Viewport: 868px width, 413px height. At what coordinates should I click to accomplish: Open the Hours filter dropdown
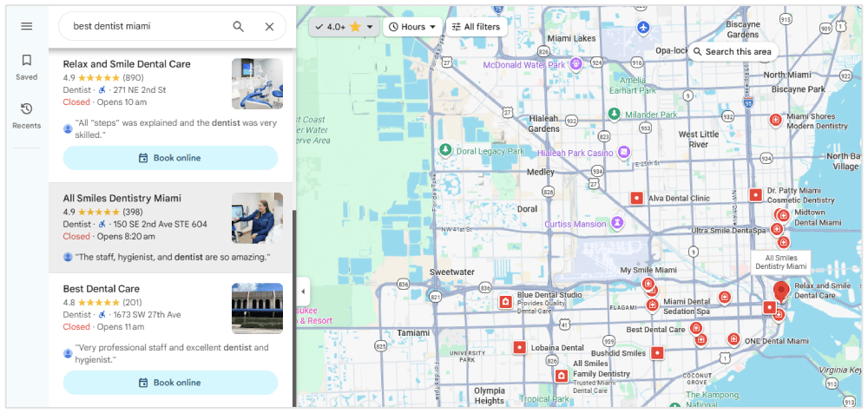click(413, 27)
